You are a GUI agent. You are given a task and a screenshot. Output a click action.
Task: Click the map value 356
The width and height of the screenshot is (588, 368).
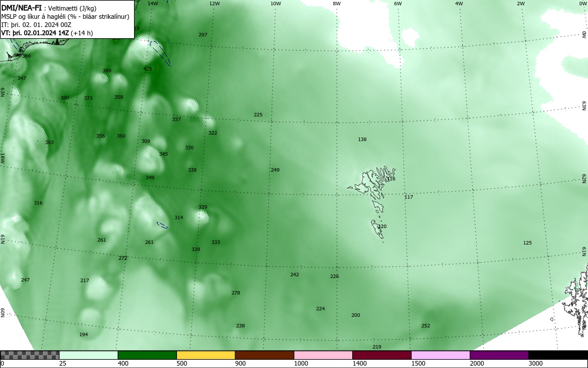101,136
